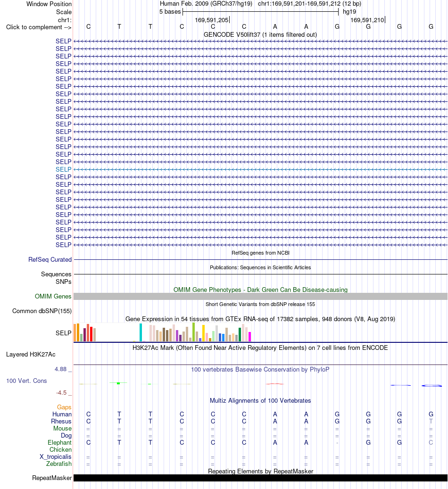Click the dash gap in the Elephant row
This screenshot has height=489, width=448.
pyautogui.click(x=337, y=443)
